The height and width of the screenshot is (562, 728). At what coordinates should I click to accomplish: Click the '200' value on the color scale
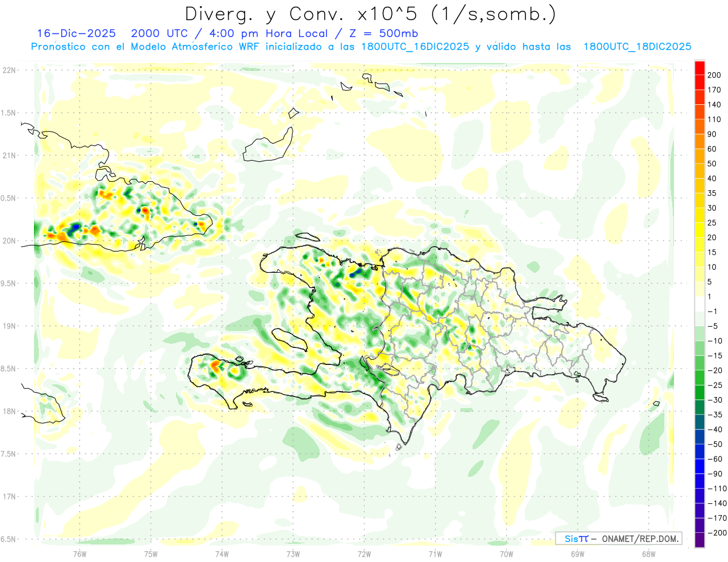tap(713, 75)
